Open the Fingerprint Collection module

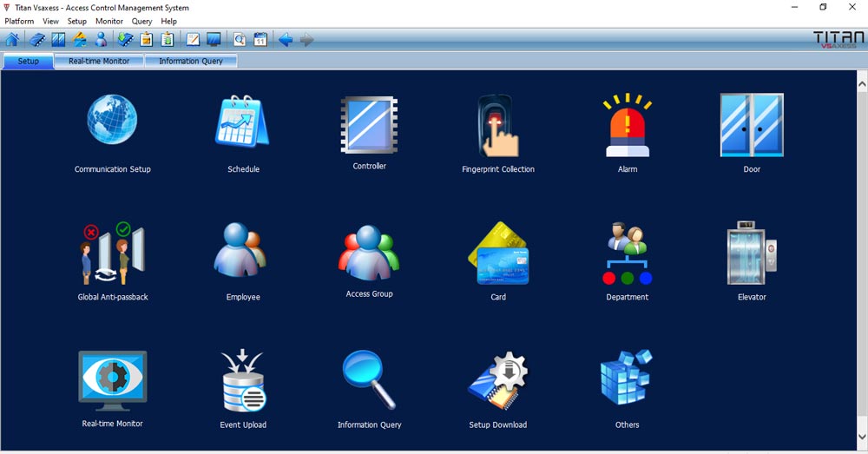[497, 127]
